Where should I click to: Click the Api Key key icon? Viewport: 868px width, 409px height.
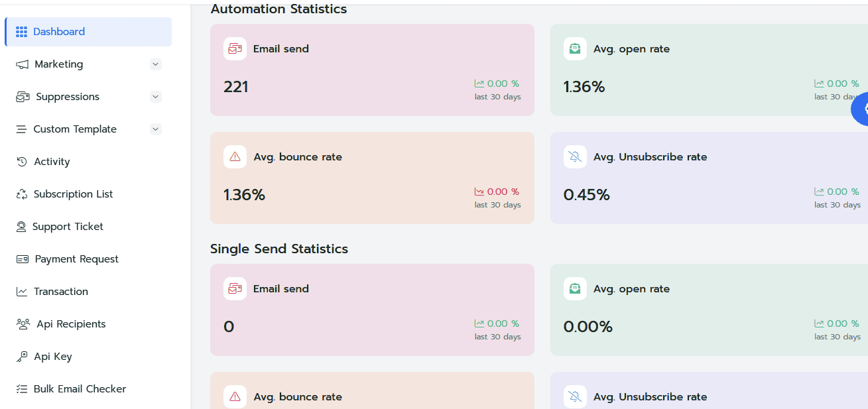point(22,357)
